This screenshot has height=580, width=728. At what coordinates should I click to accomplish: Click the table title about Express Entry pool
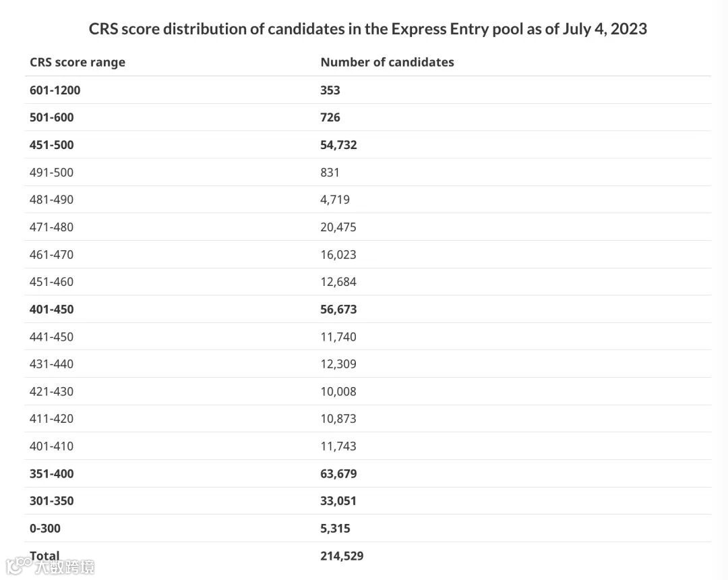[368, 29]
